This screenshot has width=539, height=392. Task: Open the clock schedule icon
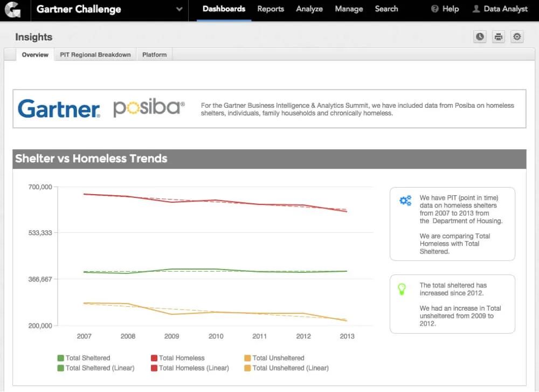pyautogui.click(x=480, y=37)
